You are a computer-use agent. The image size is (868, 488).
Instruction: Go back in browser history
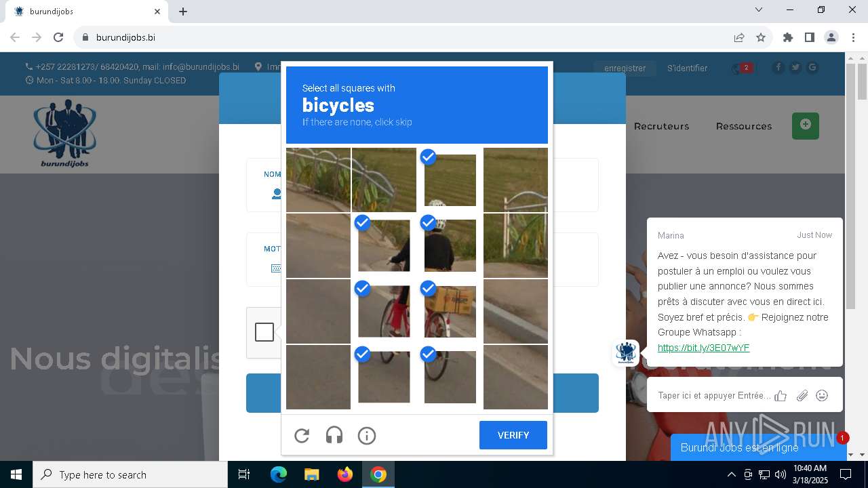(x=15, y=37)
